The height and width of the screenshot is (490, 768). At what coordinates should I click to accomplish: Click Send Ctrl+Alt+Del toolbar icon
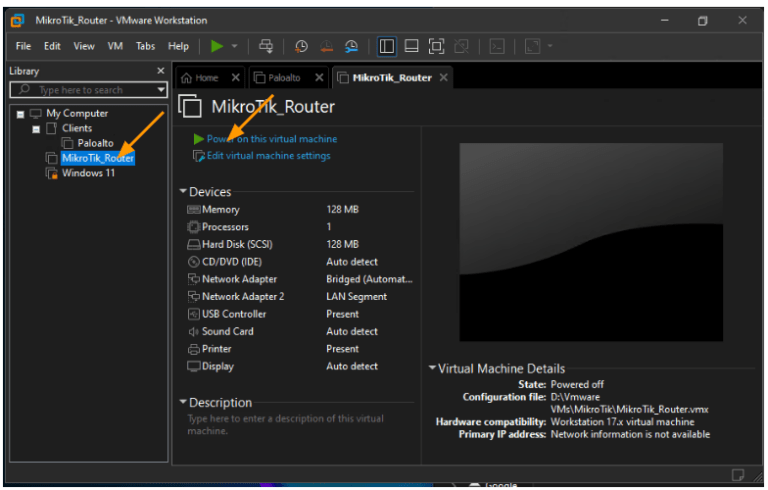click(266, 46)
